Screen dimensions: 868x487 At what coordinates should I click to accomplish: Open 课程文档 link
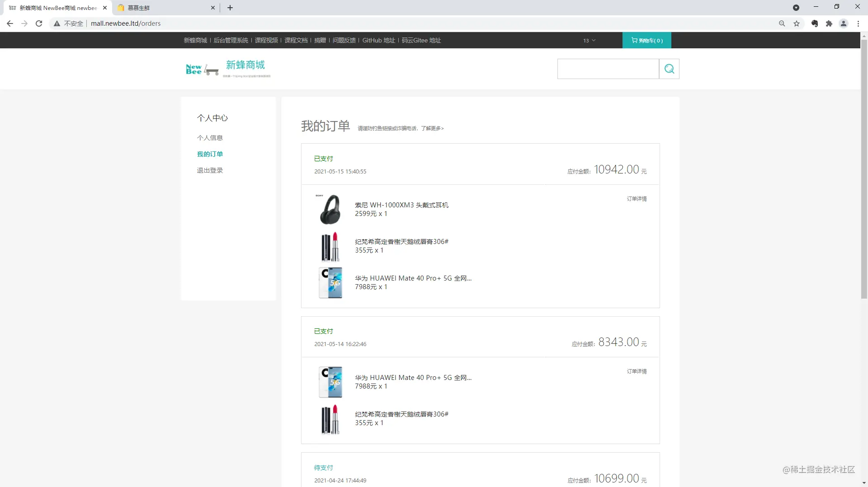coord(296,40)
